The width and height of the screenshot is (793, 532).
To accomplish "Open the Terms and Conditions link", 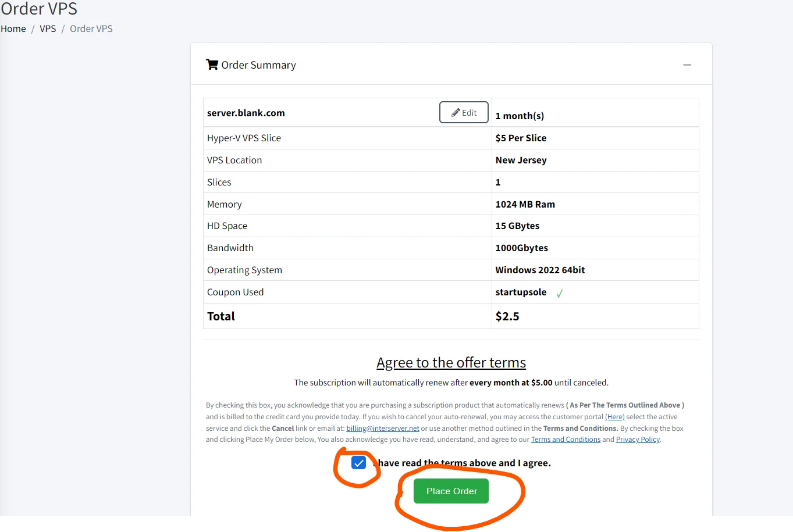I will (566, 440).
